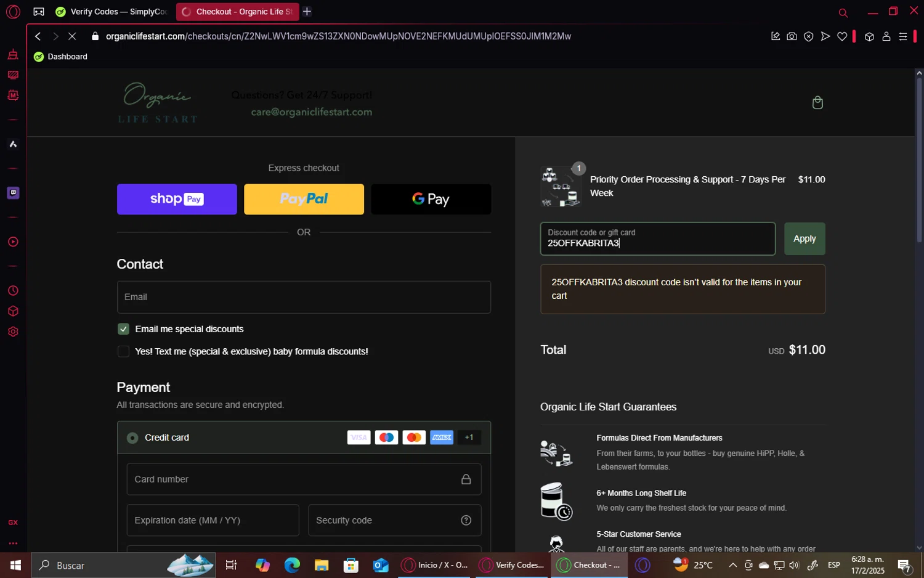Click the discount code or gift card field
This screenshot has height=578, width=924.
point(658,238)
